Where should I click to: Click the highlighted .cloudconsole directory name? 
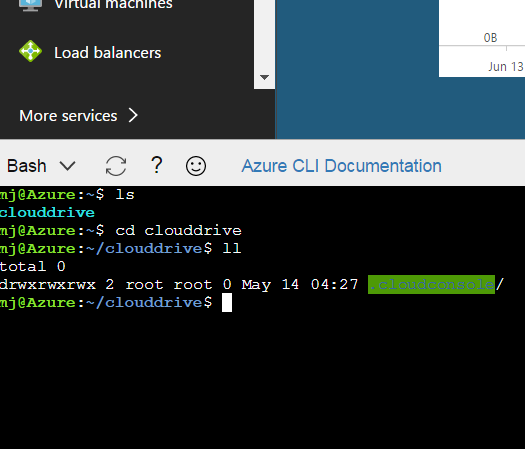click(x=431, y=285)
